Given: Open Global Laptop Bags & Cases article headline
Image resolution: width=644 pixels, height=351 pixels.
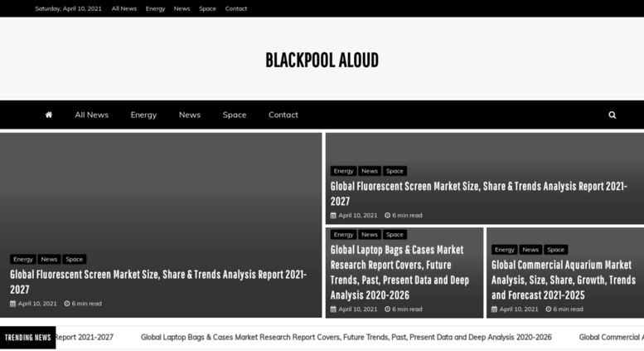Looking at the screenshot, I should [399, 272].
